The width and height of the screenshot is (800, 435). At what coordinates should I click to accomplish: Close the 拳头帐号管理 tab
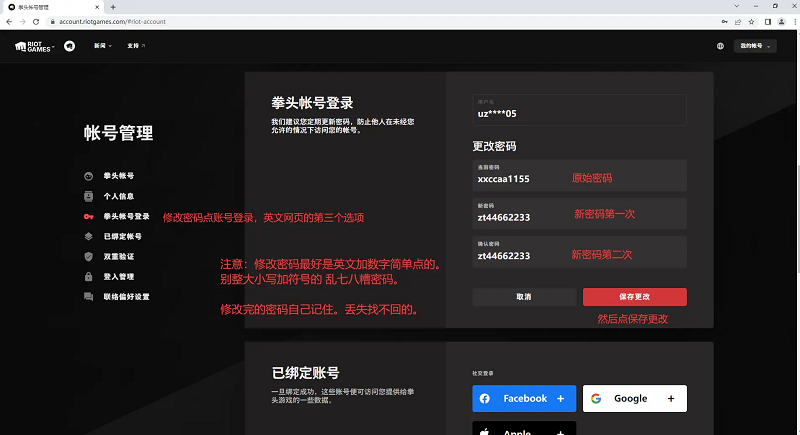pos(97,7)
